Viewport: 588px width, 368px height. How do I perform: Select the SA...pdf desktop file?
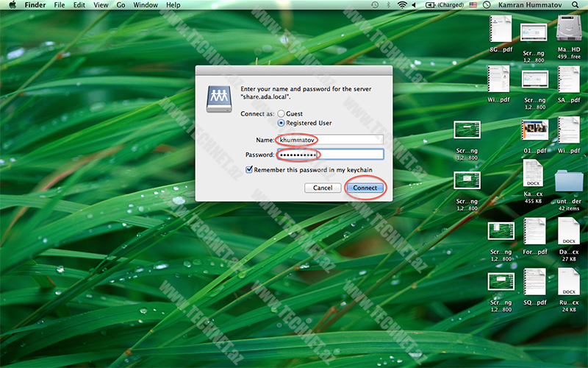568,79
